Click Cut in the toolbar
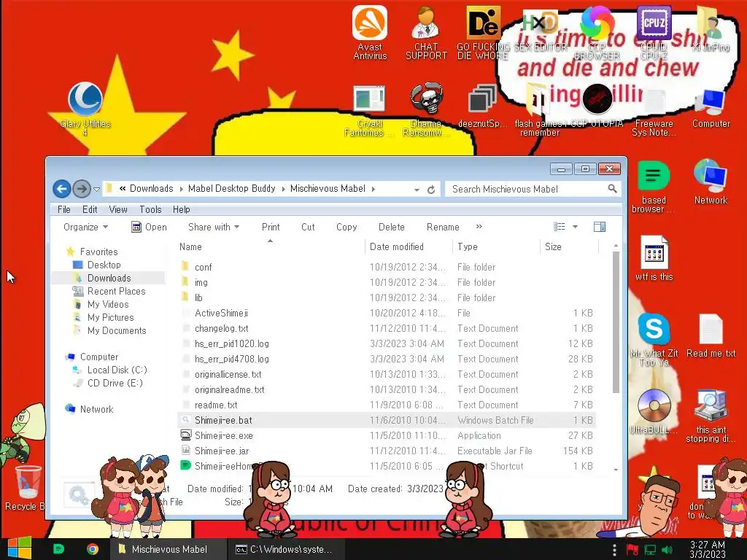The height and width of the screenshot is (560, 747). [x=308, y=227]
